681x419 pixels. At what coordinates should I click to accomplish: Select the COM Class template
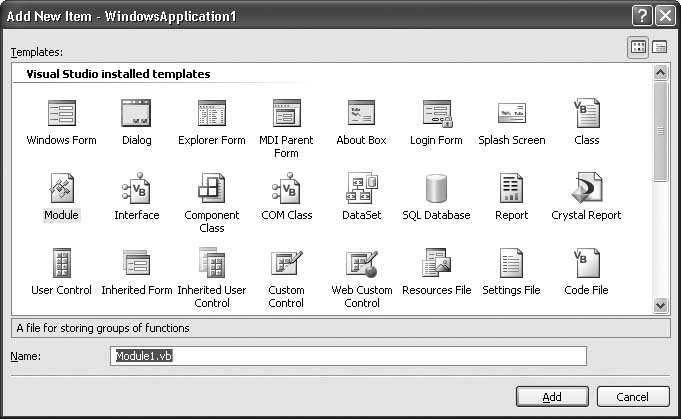286,189
